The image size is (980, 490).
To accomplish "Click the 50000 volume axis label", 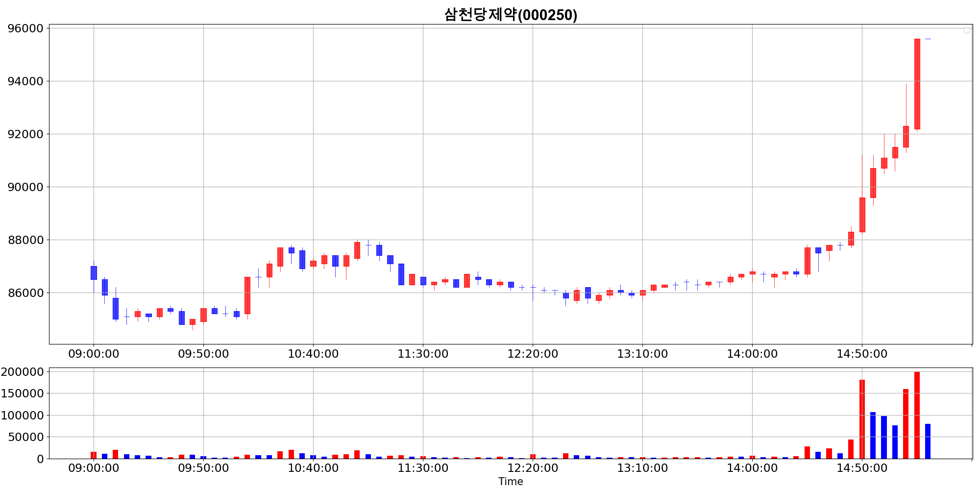I will pyautogui.click(x=25, y=437).
